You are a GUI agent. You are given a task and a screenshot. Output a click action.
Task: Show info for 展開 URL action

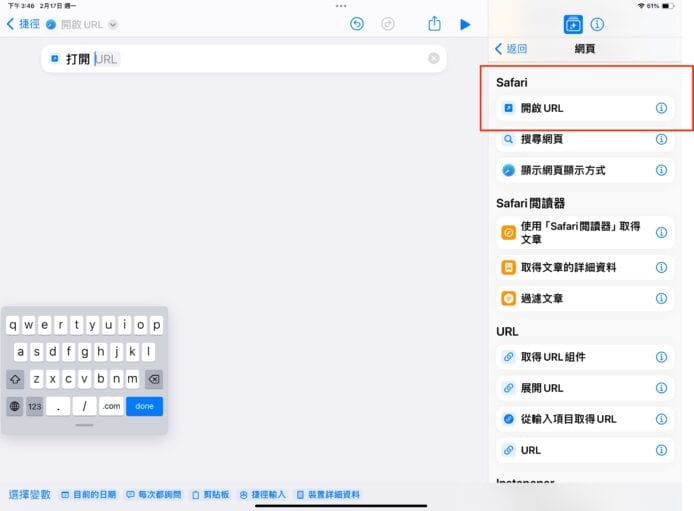(661, 387)
